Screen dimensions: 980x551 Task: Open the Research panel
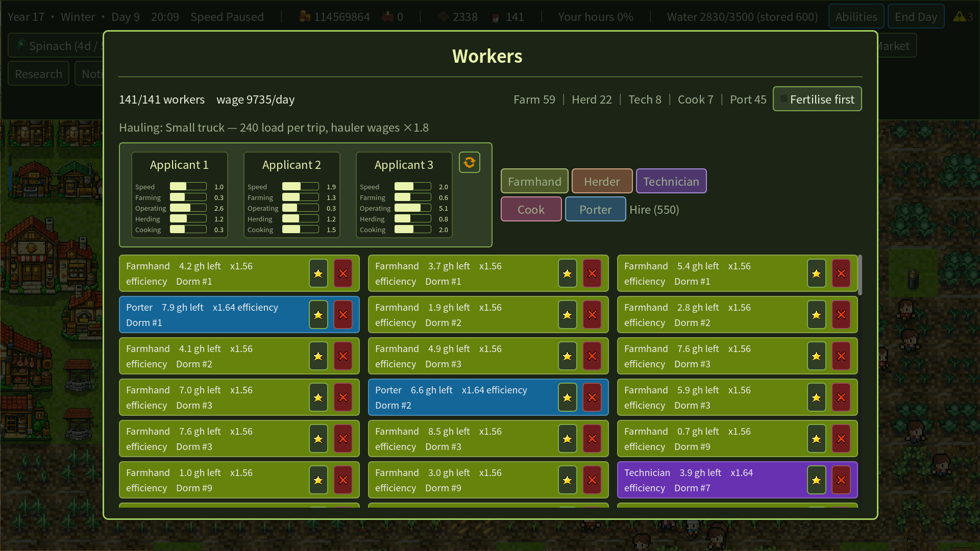(x=38, y=73)
